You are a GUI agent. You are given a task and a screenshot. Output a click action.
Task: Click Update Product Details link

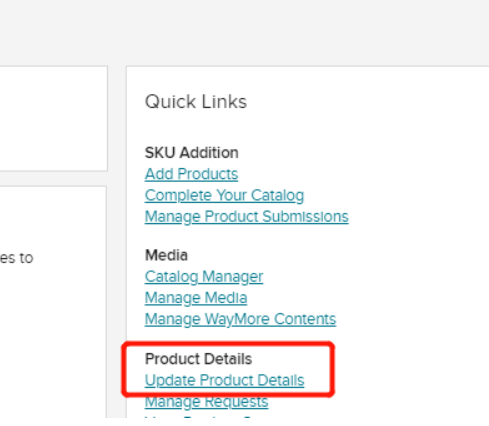click(224, 381)
